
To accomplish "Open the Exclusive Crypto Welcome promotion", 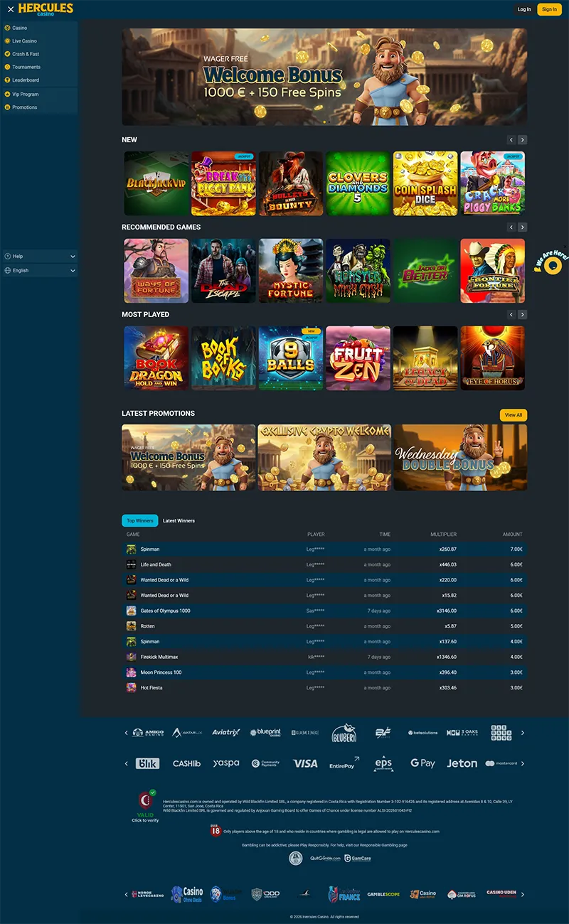I will [x=324, y=458].
